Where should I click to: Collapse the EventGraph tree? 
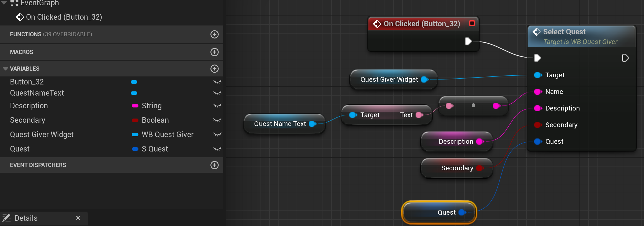[x=4, y=3]
